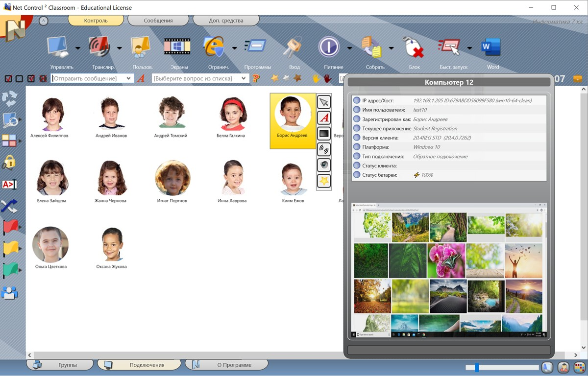
Task: Toggle the invert selection checkbox
Action: pos(31,78)
